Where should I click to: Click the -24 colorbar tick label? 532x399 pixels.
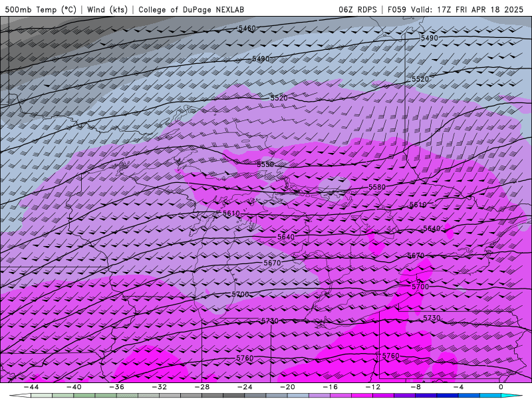click(x=245, y=387)
